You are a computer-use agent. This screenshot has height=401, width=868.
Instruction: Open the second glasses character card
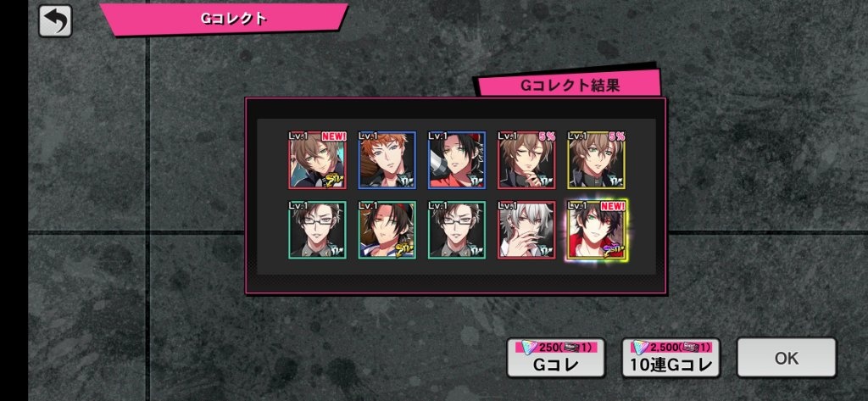pos(457,230)
